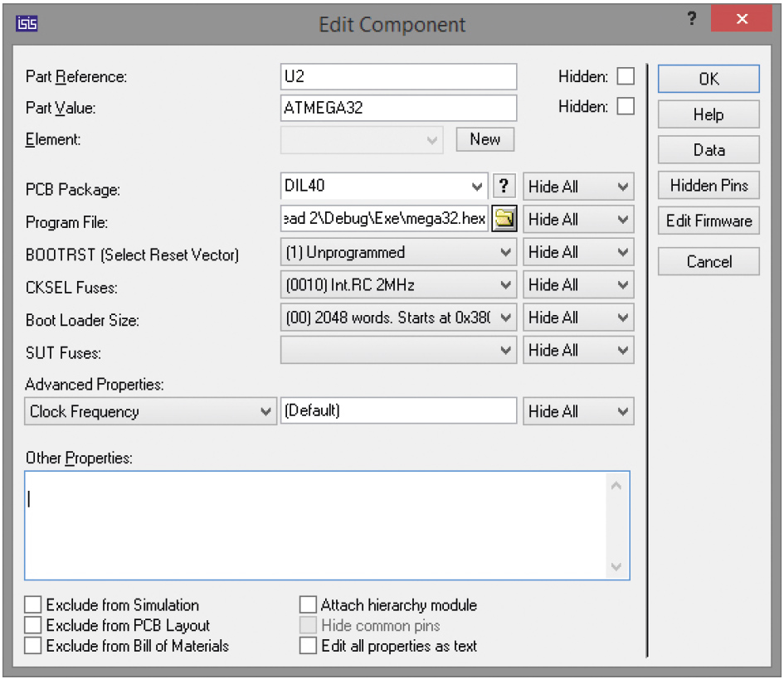Click inside the Other Properties text area

pyautogui.click(x=316, y=525)
